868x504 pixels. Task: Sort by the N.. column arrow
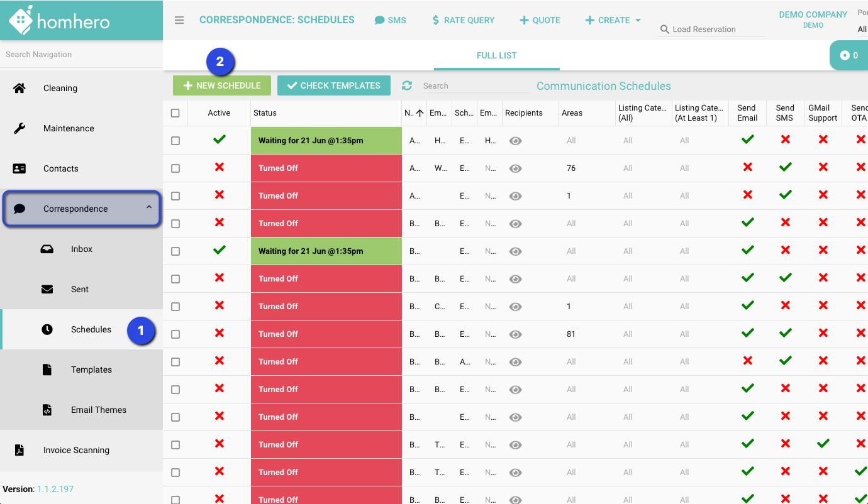point(420,113)
